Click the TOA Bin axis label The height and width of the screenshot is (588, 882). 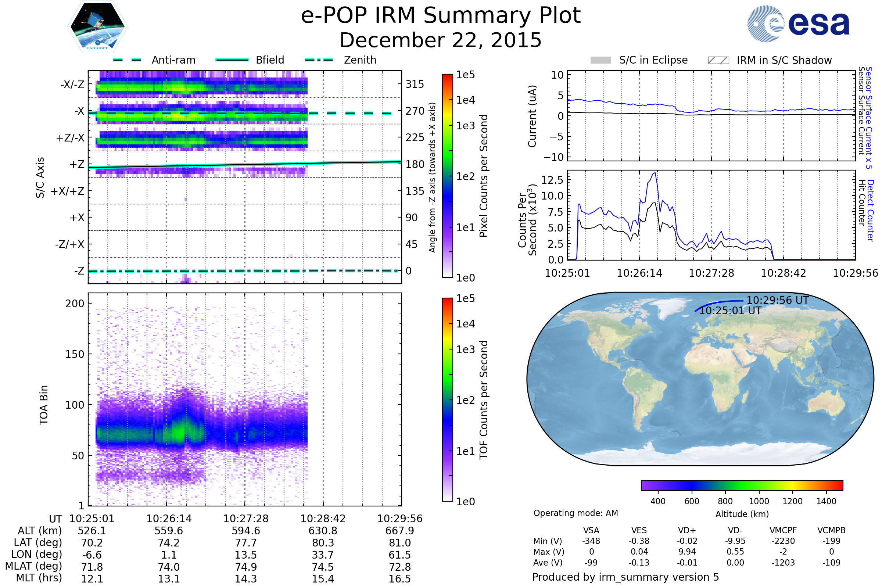point(43,405)
